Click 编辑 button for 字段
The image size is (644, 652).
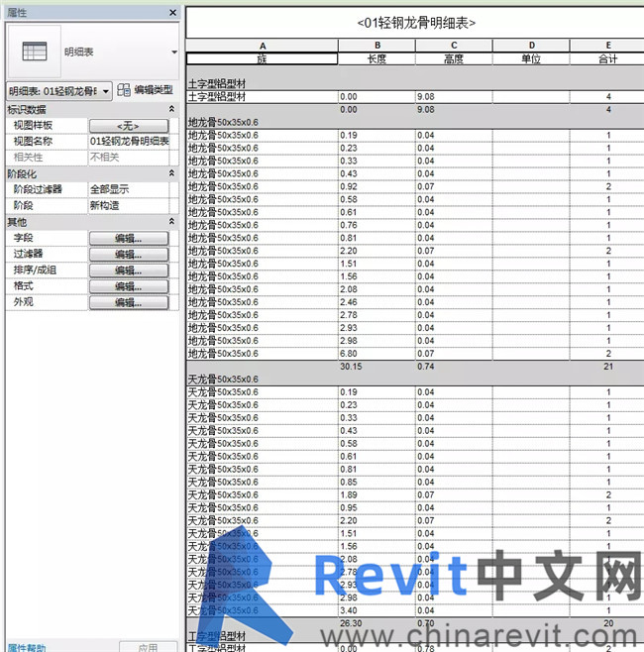pos(129,238)
